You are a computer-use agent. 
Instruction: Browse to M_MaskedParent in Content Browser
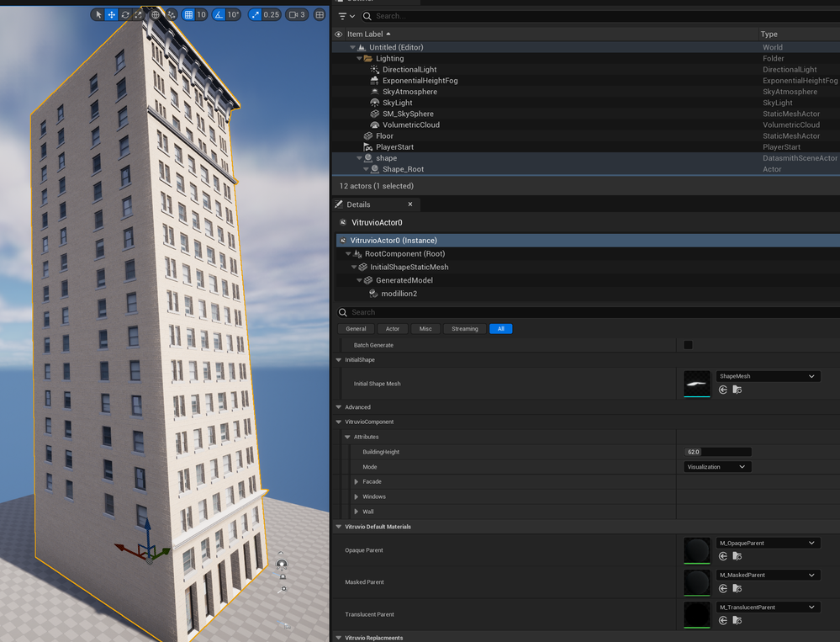point(737,588)
